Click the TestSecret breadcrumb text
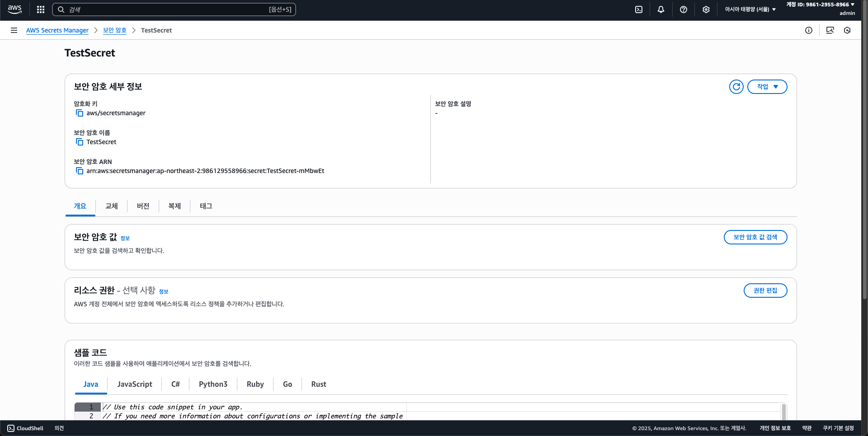 coord(156,30)
